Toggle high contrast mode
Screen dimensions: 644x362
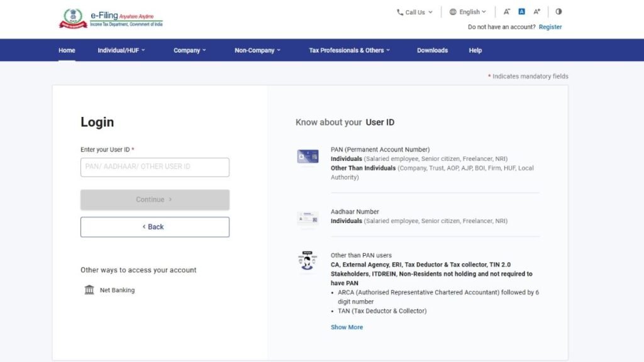click(558, 12)
